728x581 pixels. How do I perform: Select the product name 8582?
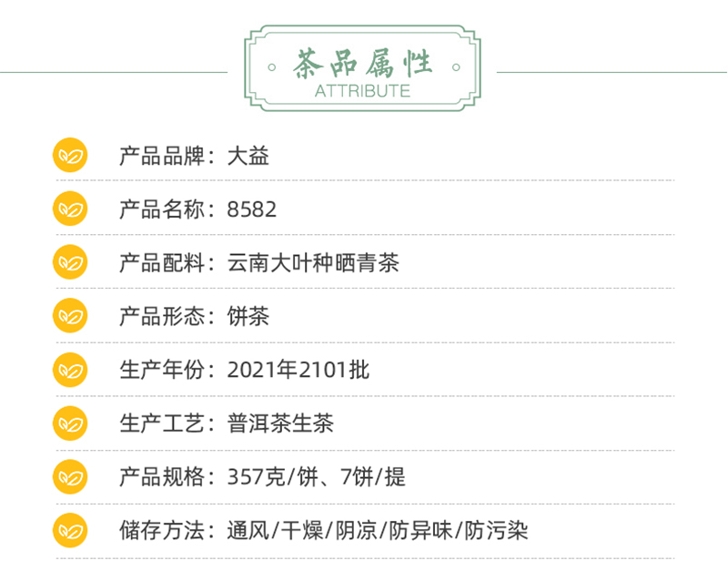pos(252,209)
